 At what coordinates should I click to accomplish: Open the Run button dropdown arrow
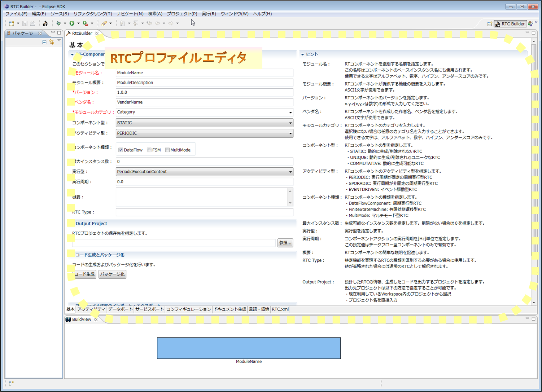pyautogui.click(x=78, y=23)
